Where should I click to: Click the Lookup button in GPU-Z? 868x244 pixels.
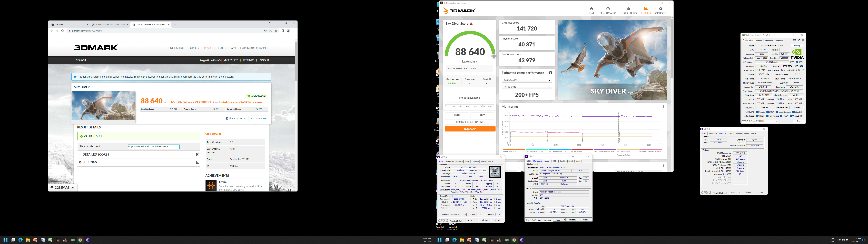tap(797, 46)
